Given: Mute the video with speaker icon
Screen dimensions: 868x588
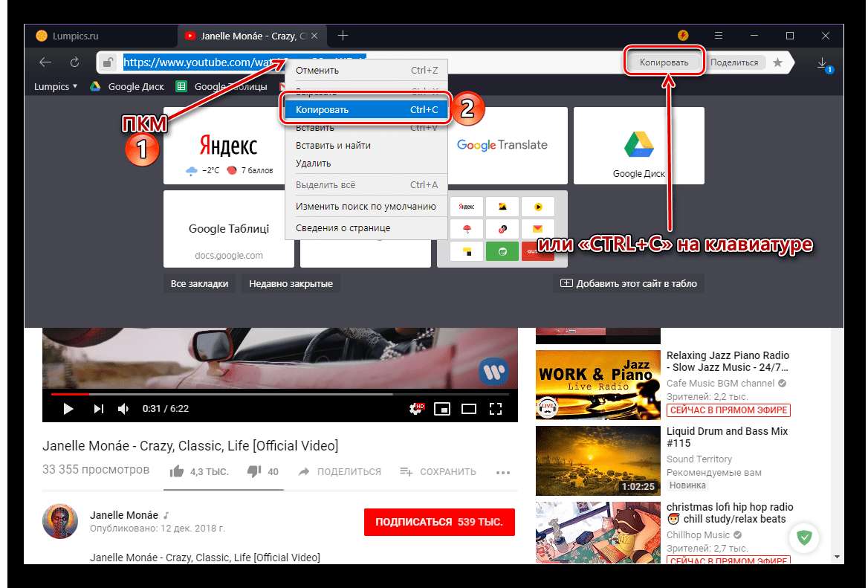Looking at the screenshot, I should (123, 409).
